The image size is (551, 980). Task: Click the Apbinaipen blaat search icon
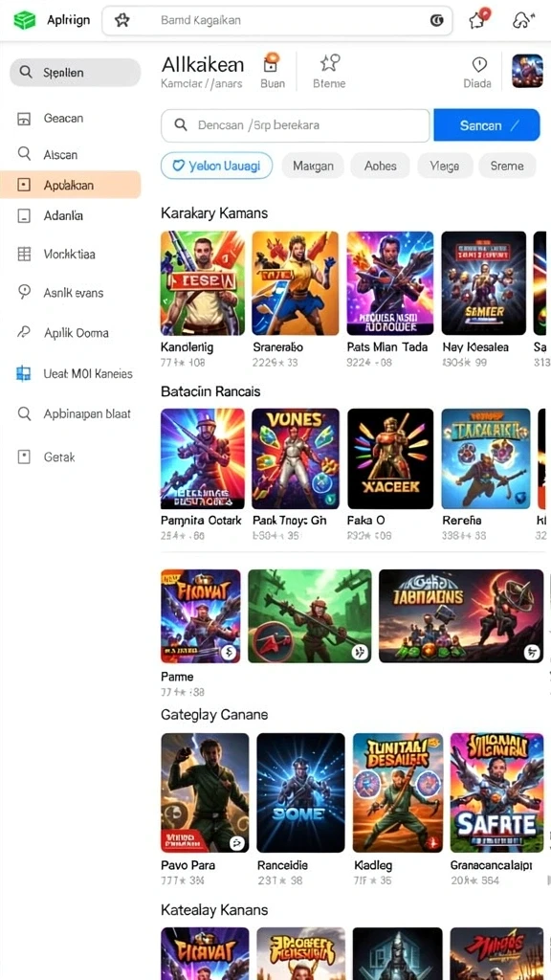click(24, 413)
